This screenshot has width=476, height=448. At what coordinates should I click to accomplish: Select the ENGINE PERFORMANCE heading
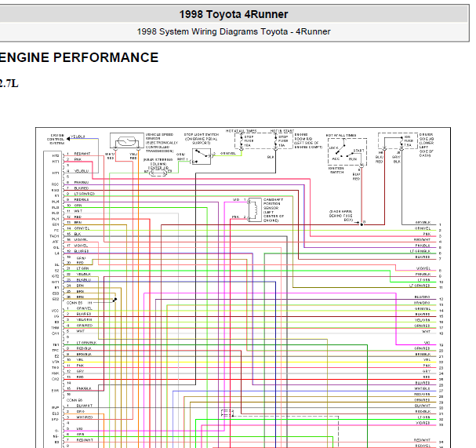click(78, 57)
